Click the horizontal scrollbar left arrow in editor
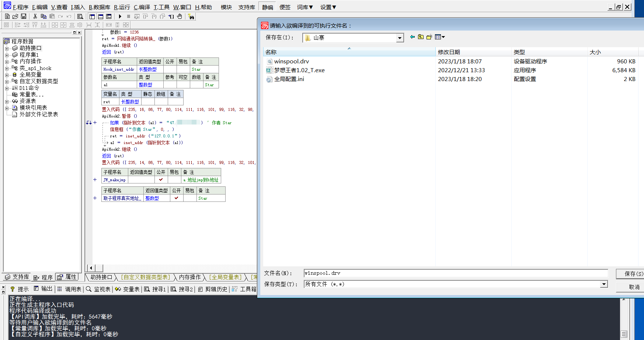This screenshot has width=644, height=340. coord(91,268)
